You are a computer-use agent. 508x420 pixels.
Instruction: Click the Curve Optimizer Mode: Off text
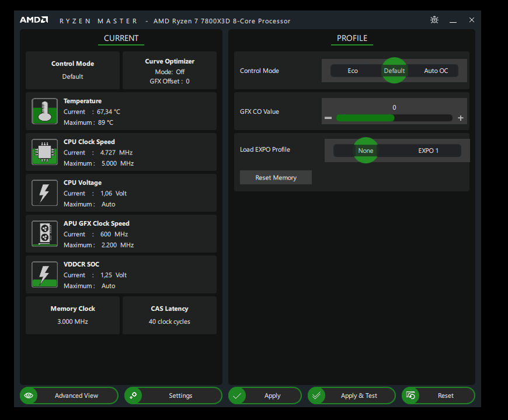pos(170,72)
